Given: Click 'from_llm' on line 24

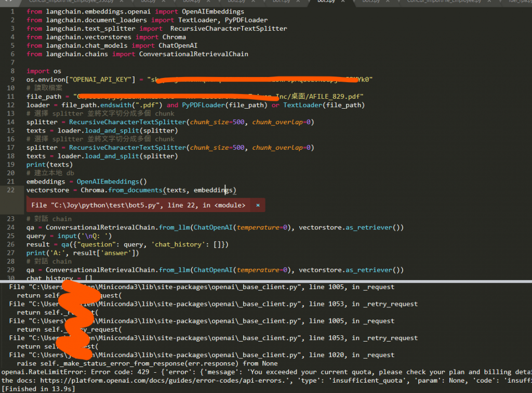Looking at the screenshot, I should coord(174,227).
